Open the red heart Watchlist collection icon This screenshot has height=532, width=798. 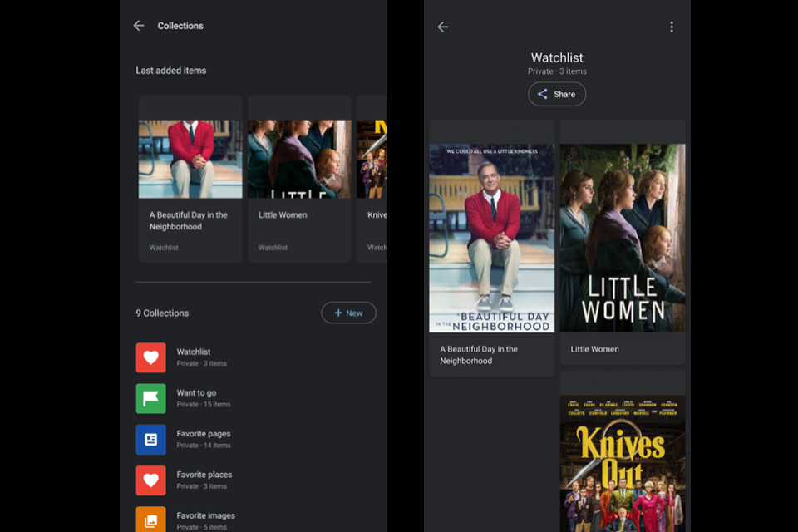click(x=150, y=357)
